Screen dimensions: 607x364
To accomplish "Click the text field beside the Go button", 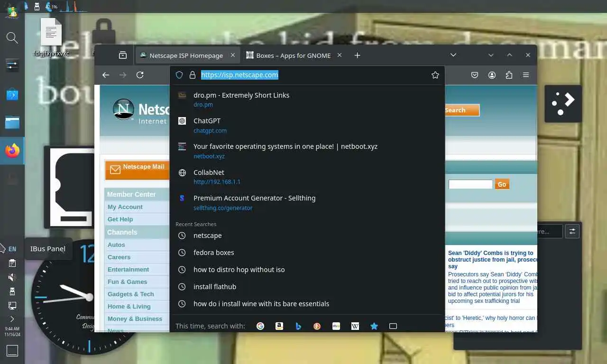I will 470,184.
